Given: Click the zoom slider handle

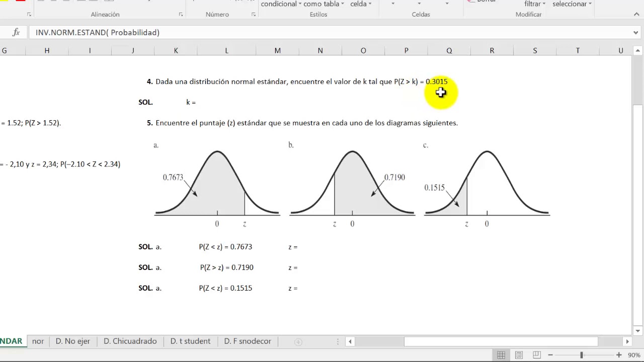Looking at the screenshot, I should click(x=581, y=355).
